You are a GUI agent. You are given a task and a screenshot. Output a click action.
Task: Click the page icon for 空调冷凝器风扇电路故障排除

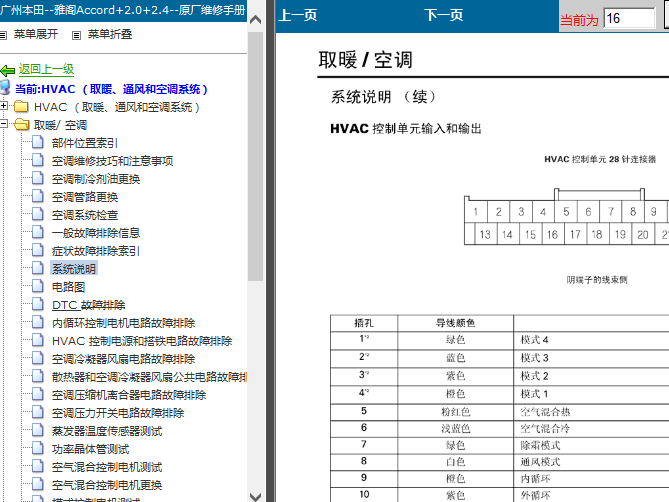point(38,358)
